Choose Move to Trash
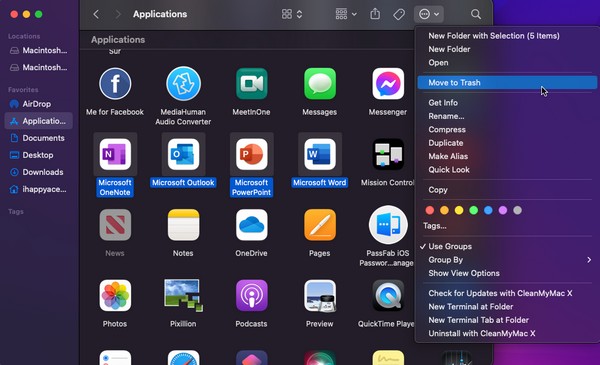 [507, 83]
